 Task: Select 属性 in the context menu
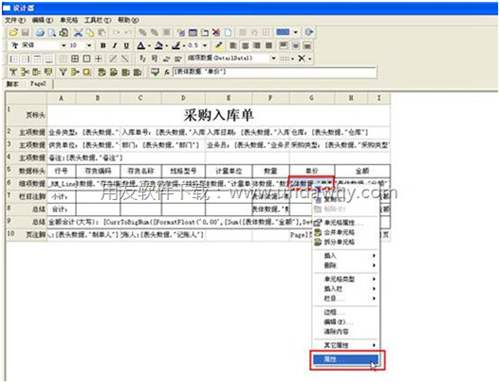tap(346, 359)
